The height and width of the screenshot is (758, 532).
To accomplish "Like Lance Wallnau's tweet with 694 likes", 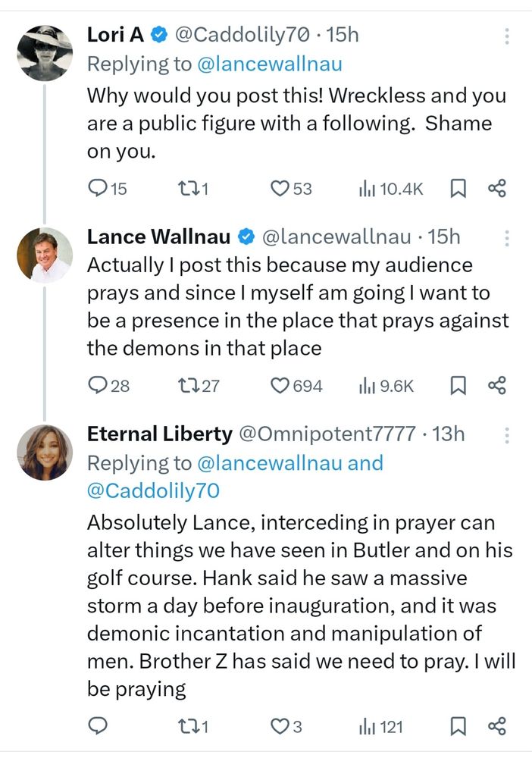I will [281, 386].
